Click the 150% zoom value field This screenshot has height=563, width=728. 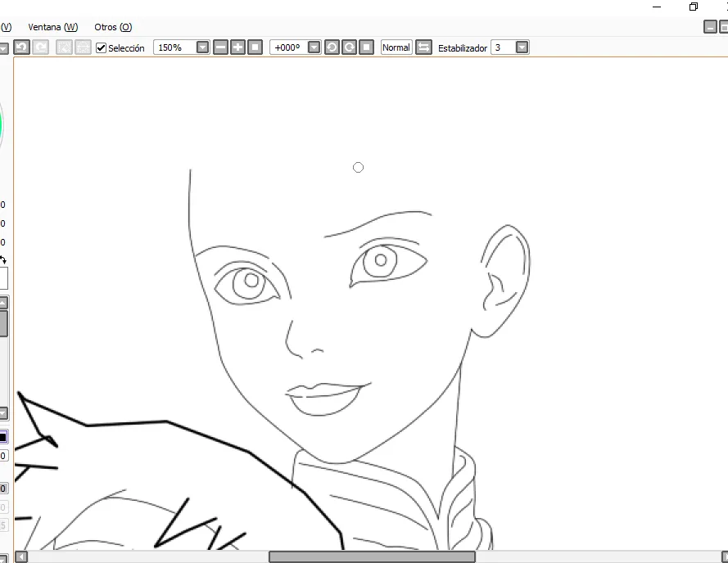[x=175, y=47]
